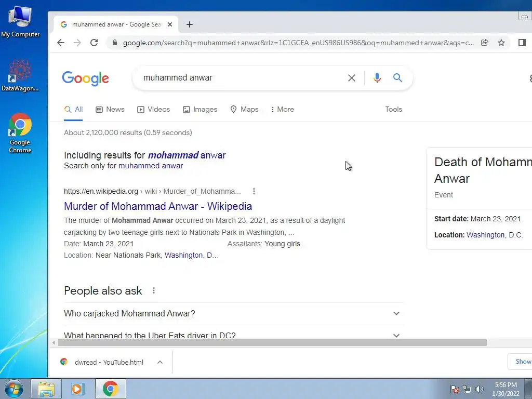Click scrollbar left arrow
The image size is (532, 399).
click(54, 343)
